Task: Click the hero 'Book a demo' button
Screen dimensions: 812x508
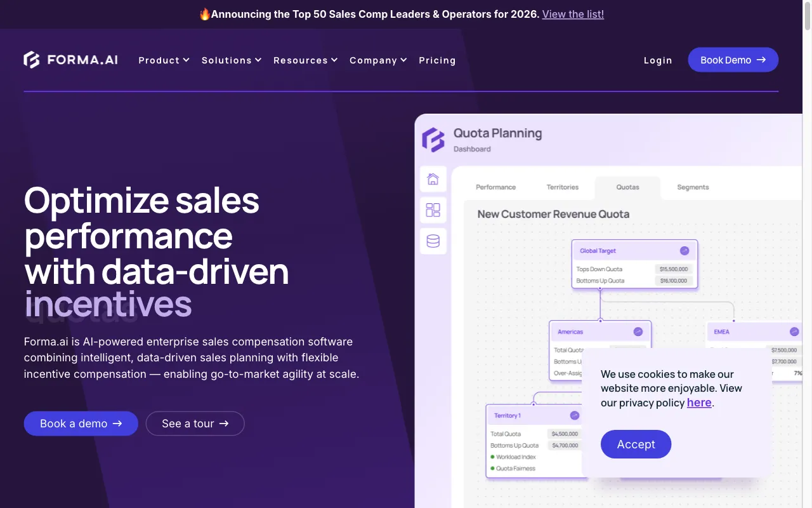Action: (x=81, y=424)
